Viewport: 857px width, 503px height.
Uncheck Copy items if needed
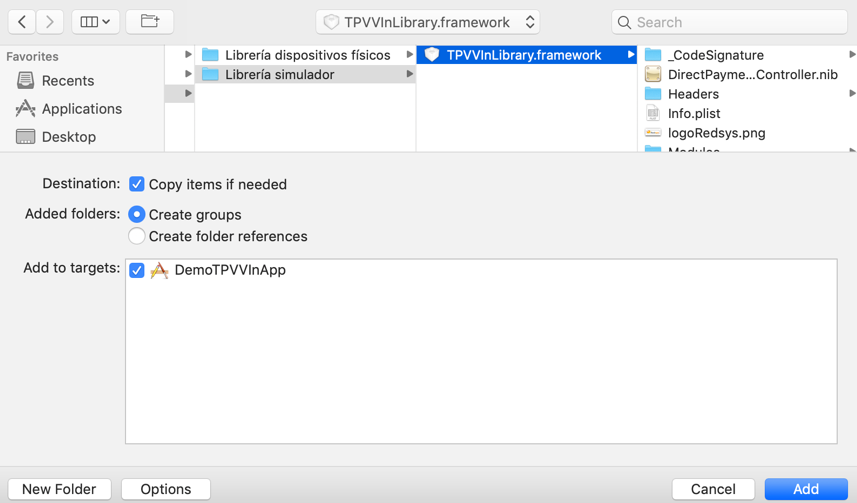(x=137, y=184)
